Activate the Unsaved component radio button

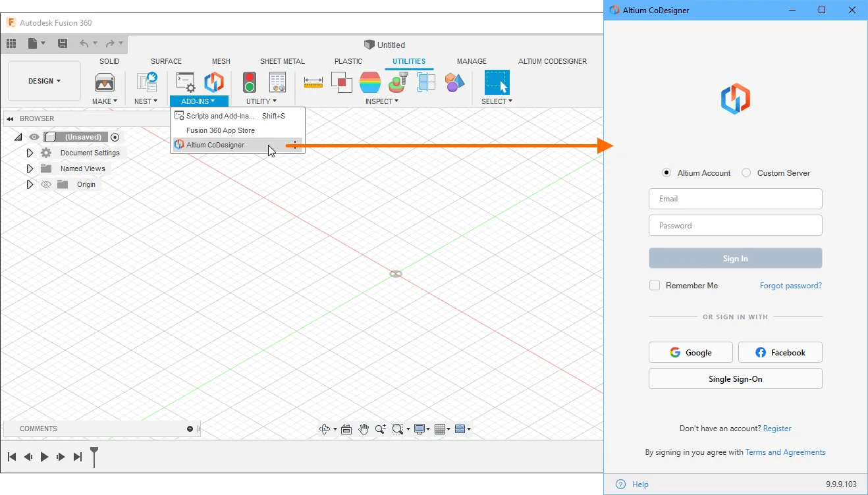coord(115,138)
